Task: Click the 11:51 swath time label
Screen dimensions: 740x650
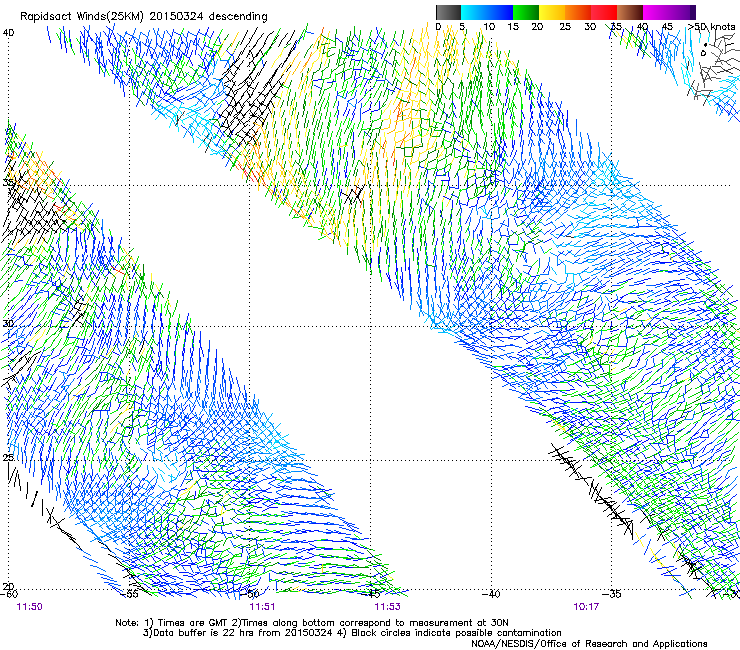Action: tap(262, 607)
